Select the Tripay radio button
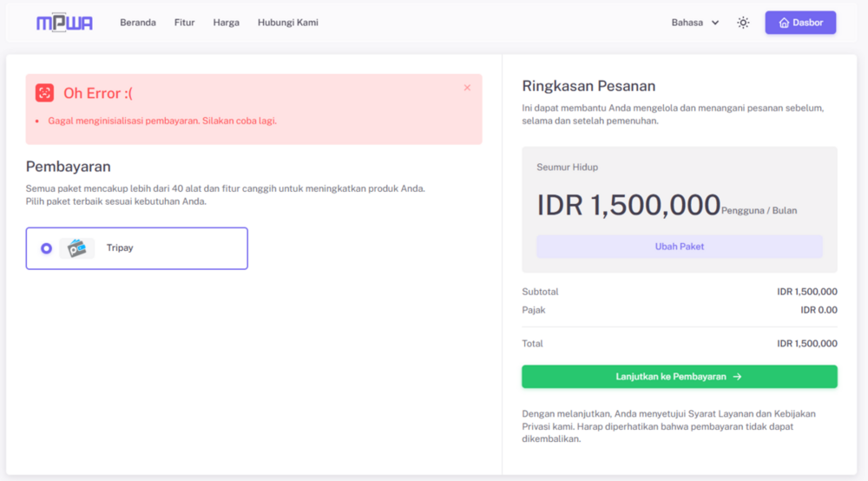The image size is (868, 481). point(47,248)
